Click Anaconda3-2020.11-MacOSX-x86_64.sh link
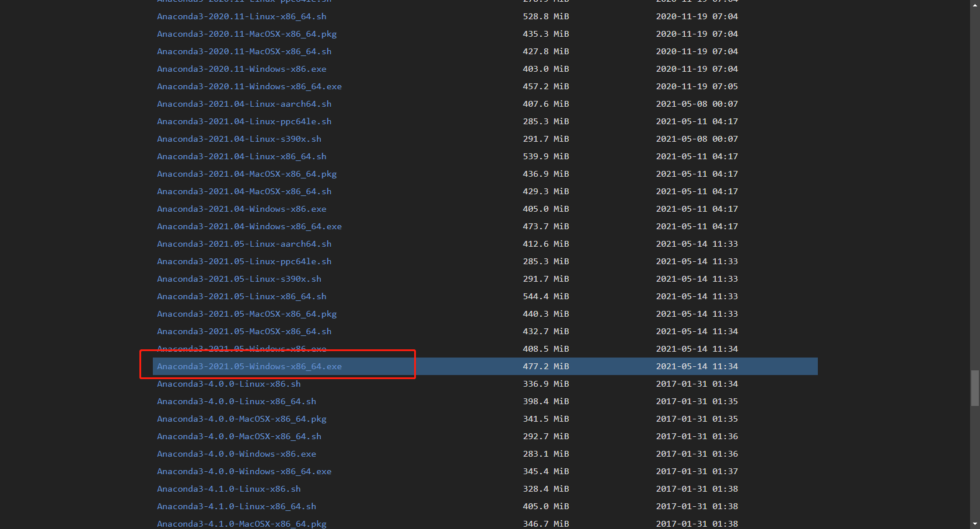 tap(244, 51)
